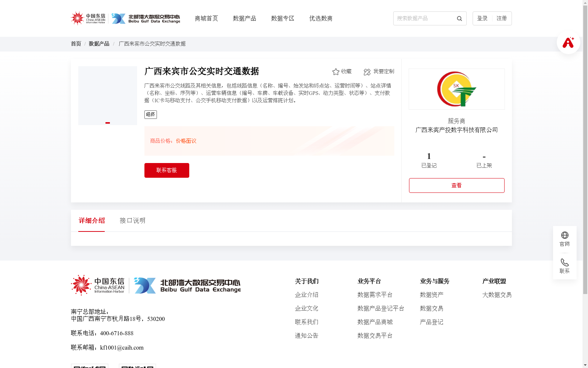Click 登录 to sign in
Image resolution: width=588 pixels, height=368 pixels.
point(482,18)
